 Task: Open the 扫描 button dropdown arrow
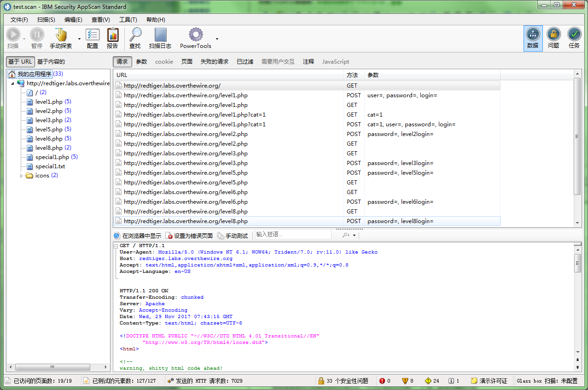click(x=24, y=39)
